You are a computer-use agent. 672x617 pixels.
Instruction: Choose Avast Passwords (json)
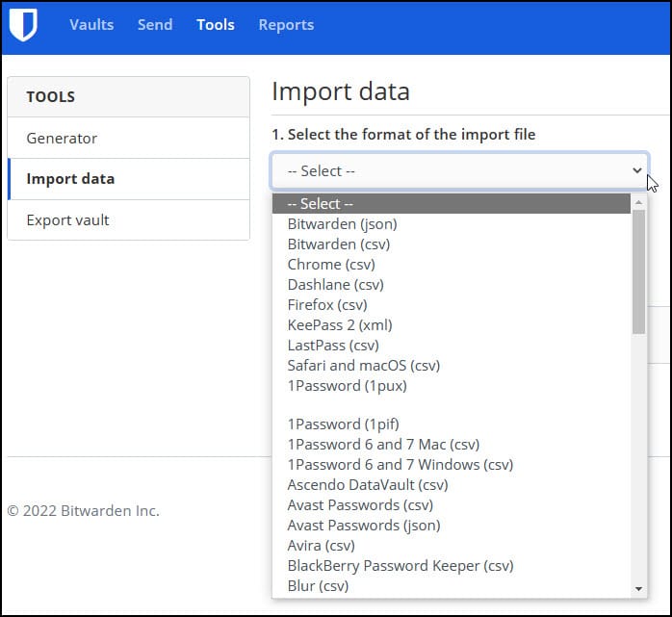[452, 525]
